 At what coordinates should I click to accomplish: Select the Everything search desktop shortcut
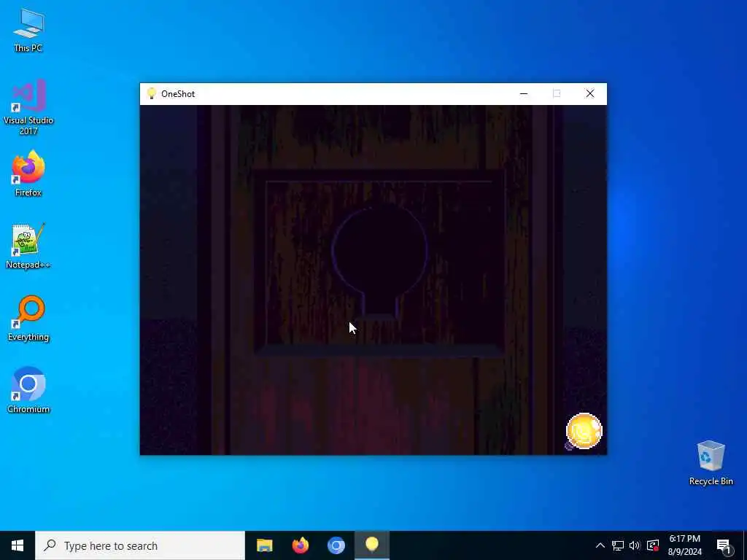click(x=28, y=319)
